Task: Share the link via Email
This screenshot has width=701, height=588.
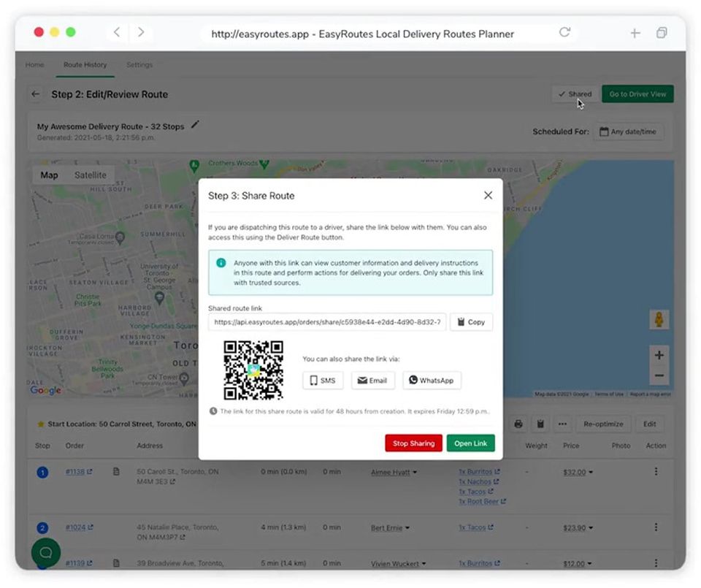Action: pyautogui.click(x=372, y=381)
